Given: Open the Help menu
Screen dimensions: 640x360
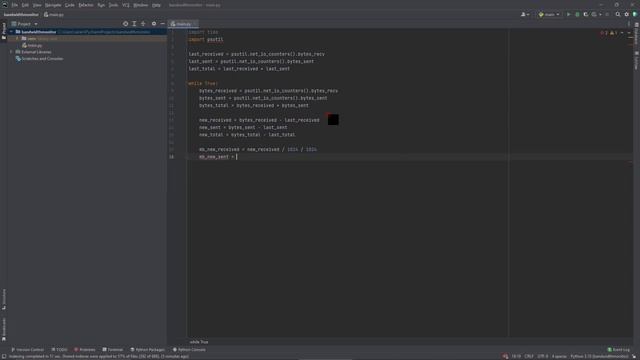Looking at the screenshot, I should pyautogui.click(x=156, y=5).
